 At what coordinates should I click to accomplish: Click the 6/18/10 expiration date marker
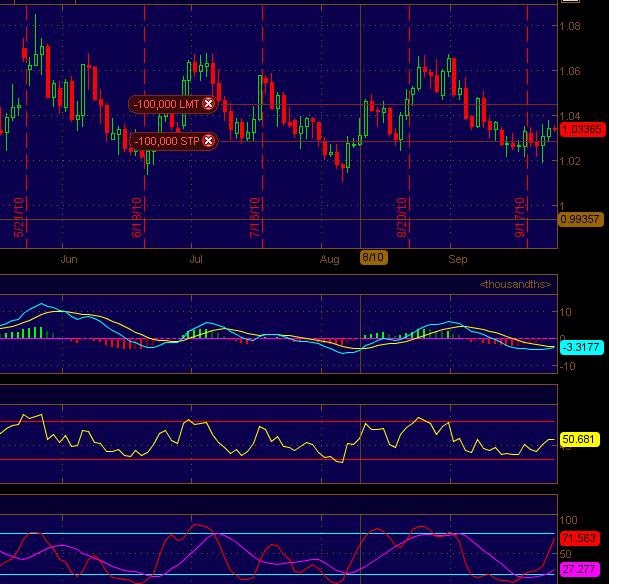(x=136, y=217)
